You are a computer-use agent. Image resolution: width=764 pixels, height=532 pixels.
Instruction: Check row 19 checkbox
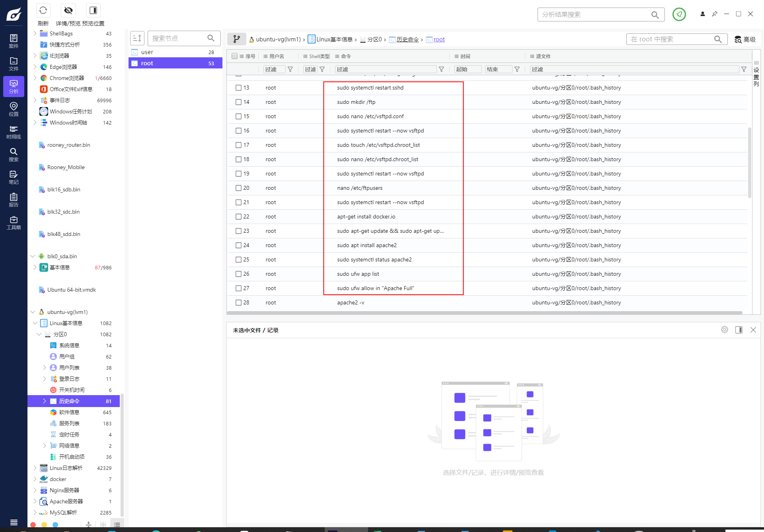click(x=238, y=173)
